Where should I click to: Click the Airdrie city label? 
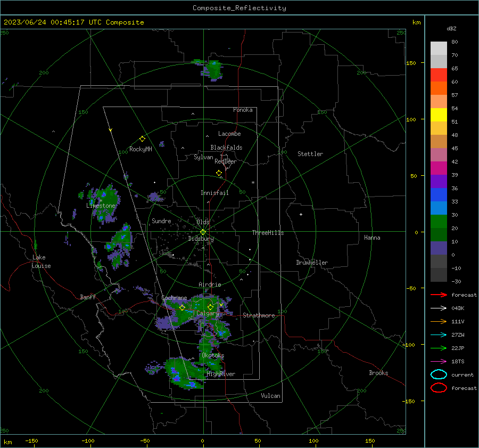[x=210, y=284]
